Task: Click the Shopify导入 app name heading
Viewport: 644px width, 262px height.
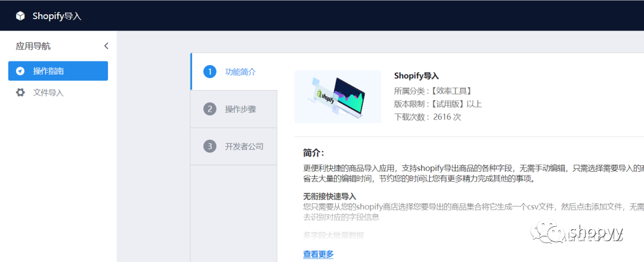Action: pos(416,76)
